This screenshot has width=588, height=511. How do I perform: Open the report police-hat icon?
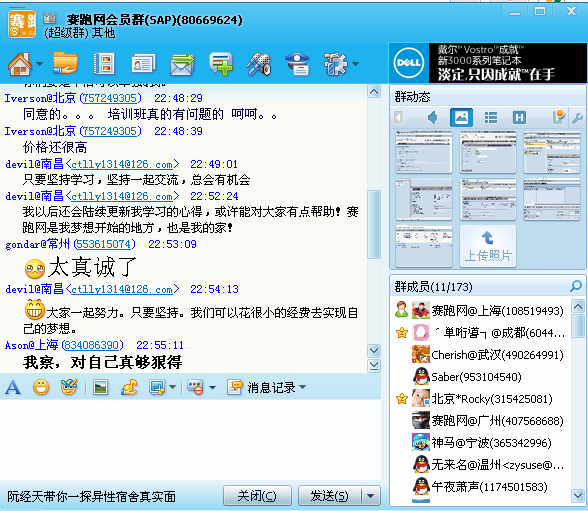click(x=297, y=64)
